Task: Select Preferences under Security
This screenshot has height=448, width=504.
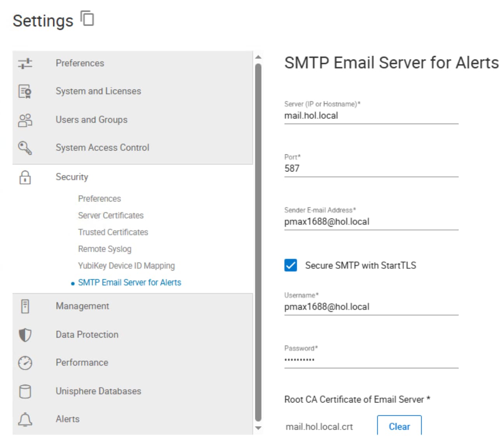Action: click(99, 199)
